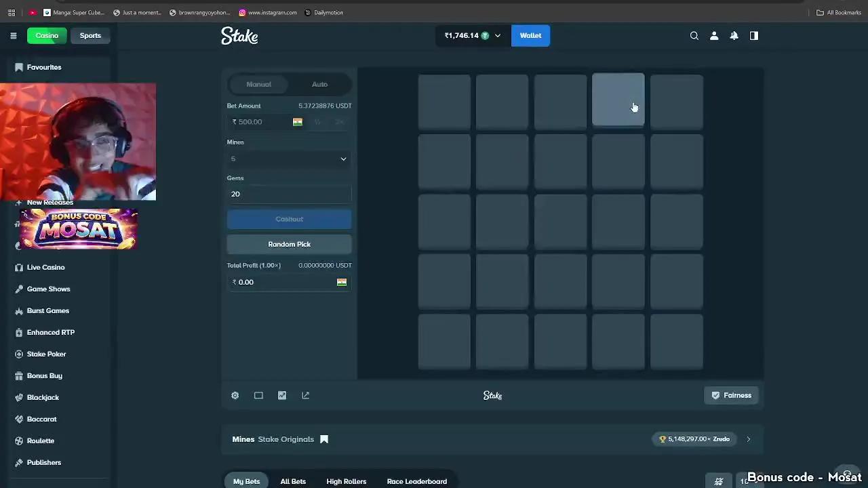Toggle theatre mode rectangle icon
This screenshot has width=868, height=488.
pyautogui.click(x=258, y=395)
